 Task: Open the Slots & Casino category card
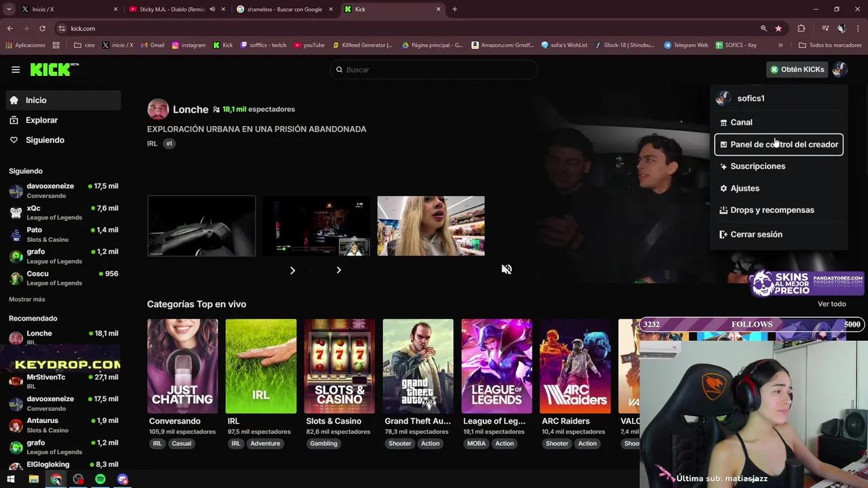[x=340, y=366]
